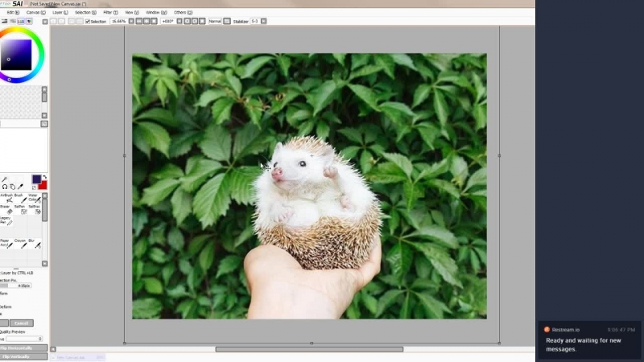Image resolution: width=644 pixels, height=362 pixels.
Task: Select the Crayon tool
Action: [21, 244]
